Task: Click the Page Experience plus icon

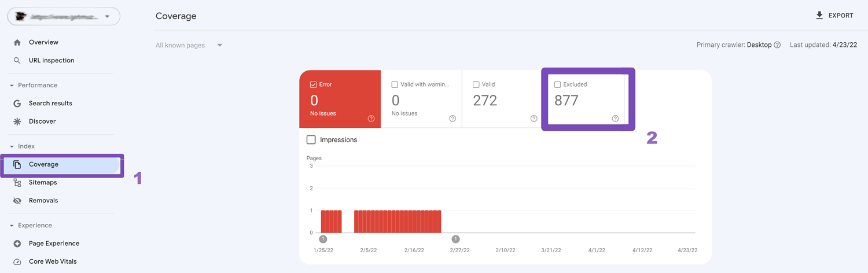Action: [17, 244]
